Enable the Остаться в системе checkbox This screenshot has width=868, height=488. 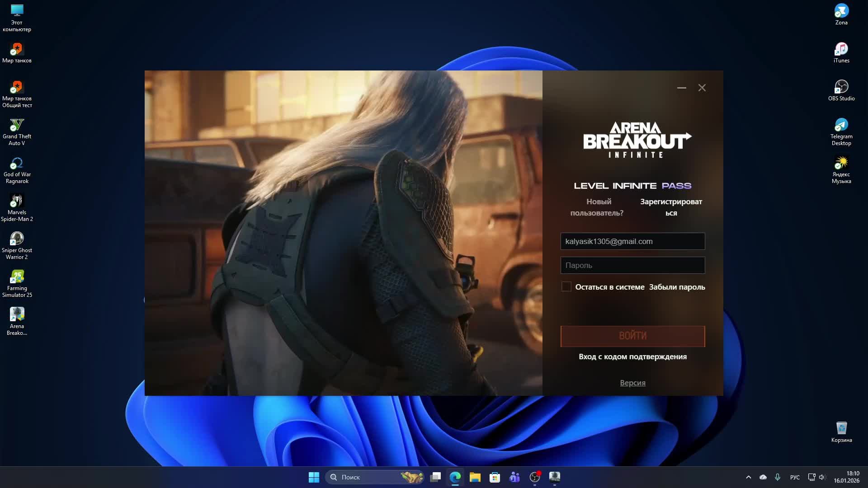pos(566,287)
